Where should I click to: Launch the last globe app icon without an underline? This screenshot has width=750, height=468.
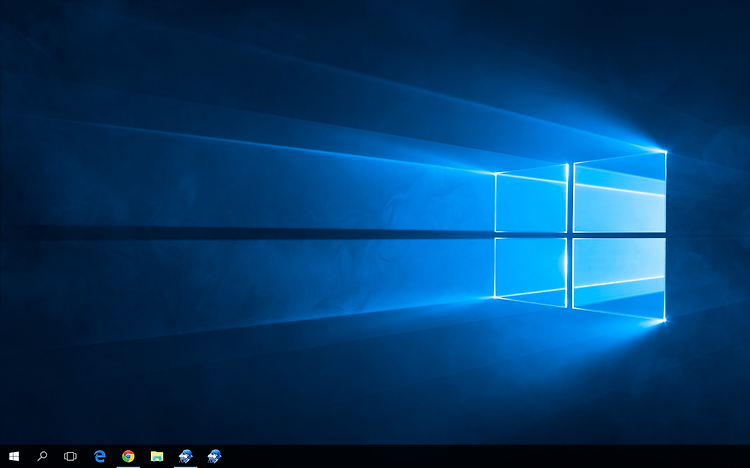pos(214,457)
